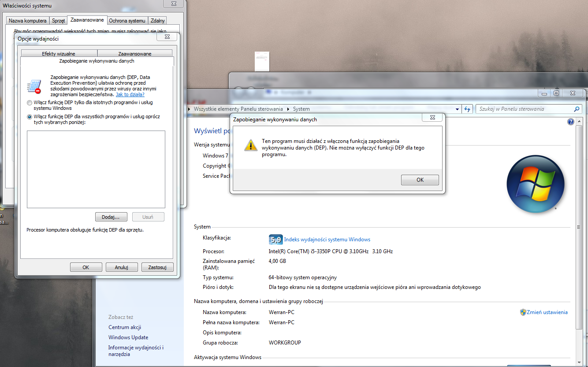Select DEP only for essential Windows programs
Image resolution: width=588 pixels, height=367 pixels.
30,103
